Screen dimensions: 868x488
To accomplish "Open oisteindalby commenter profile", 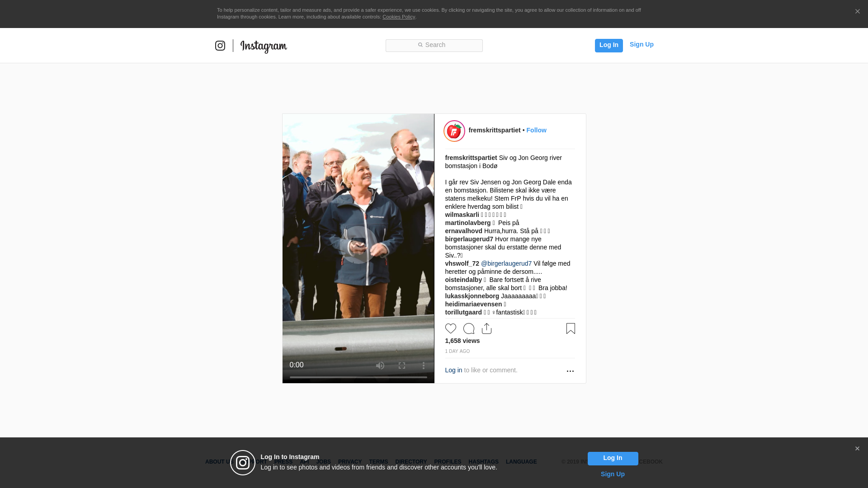I will (x=463, y=280).
